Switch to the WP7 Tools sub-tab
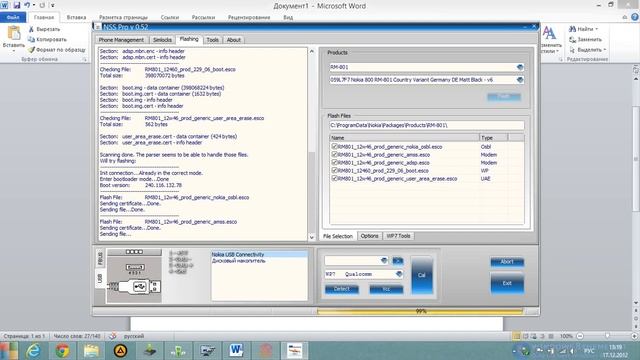 coord(398,236)
